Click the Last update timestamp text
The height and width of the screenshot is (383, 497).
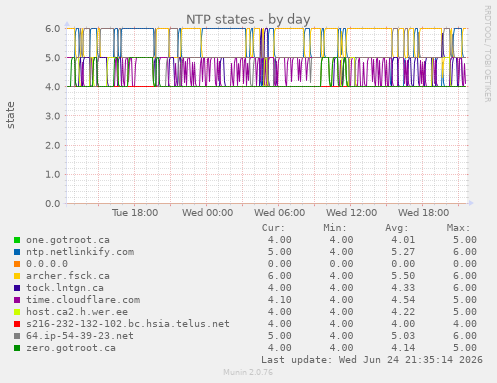(372, 360)
